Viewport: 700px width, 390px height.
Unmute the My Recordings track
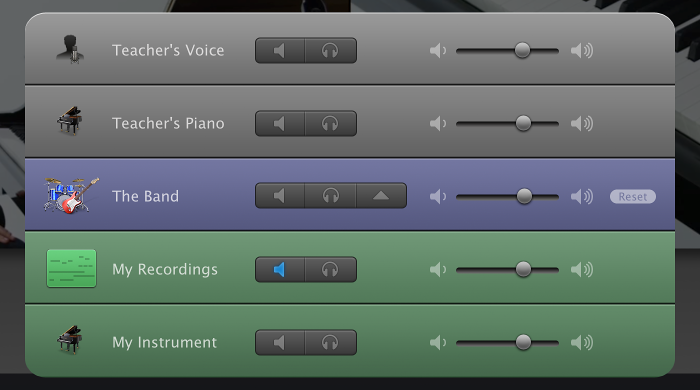(x=280, y=270)
